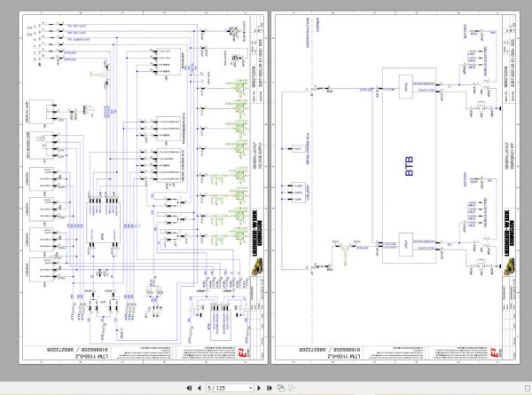Click the E3 logo on the right page
This screenshot has height=395, width=532.
pyautogui.click(x=496, y=353)
